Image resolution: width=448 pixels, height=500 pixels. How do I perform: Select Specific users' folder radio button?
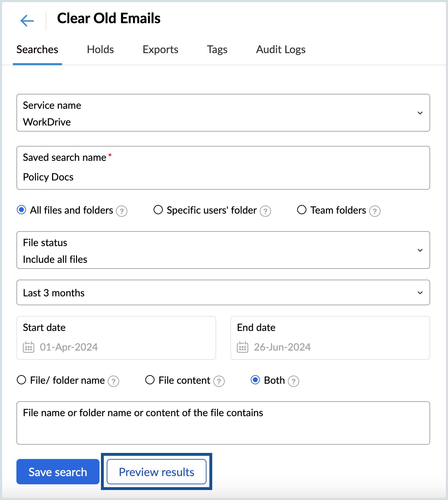[158, 210]
